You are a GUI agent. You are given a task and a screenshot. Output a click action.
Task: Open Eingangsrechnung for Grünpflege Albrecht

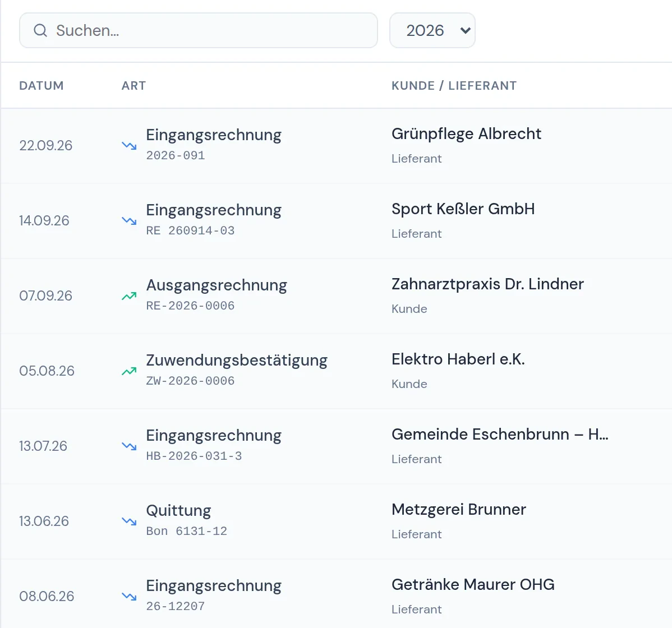point(214,135)
